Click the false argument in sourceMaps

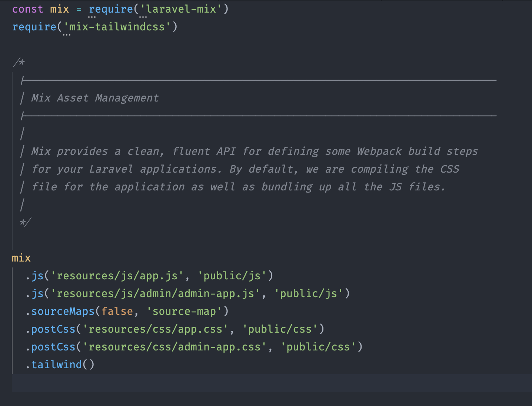[x=117, y=311]
